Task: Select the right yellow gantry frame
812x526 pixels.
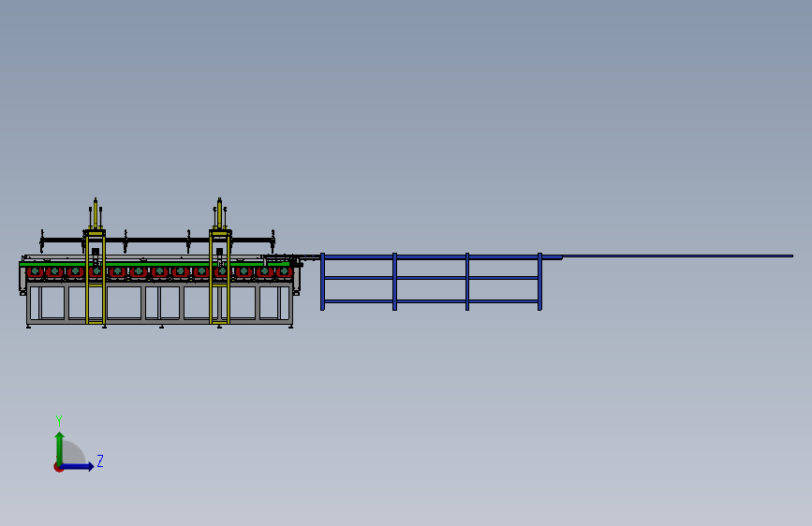Action: click(x=220, y=277)
